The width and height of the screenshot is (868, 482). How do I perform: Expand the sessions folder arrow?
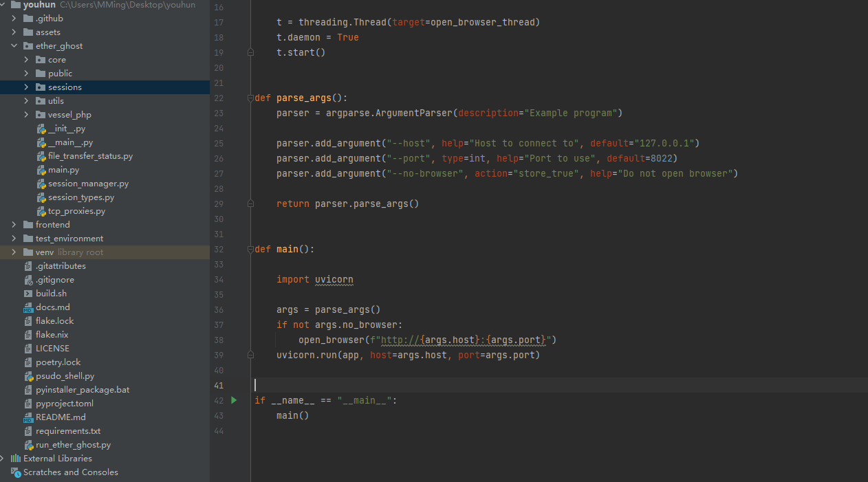[x=27, y=87]
